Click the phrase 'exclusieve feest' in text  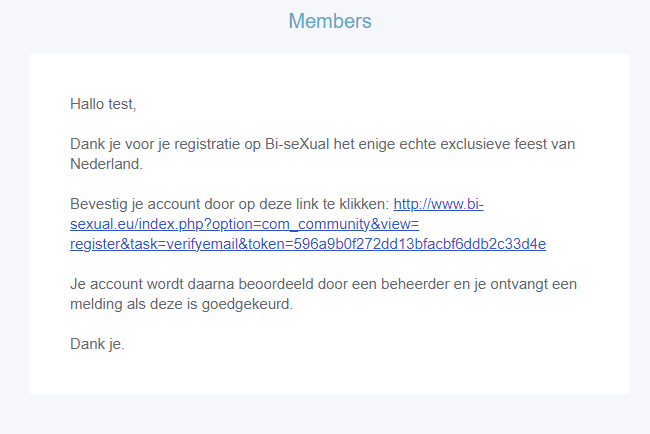point(497,144)
